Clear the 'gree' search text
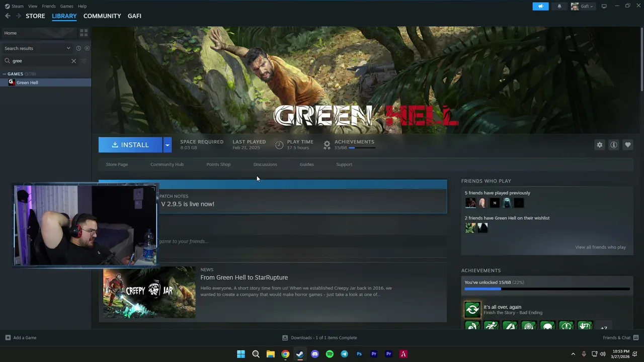 tap(73, 61)
